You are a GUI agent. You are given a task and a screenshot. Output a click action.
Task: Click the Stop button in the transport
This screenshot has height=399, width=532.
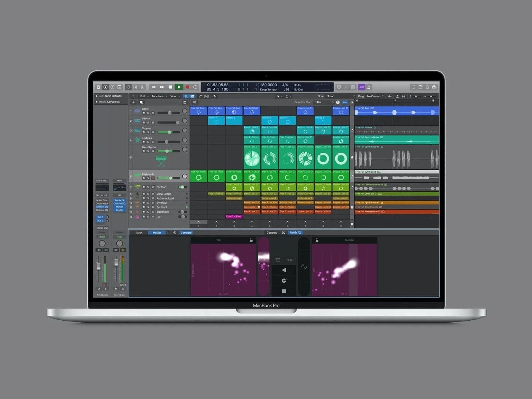pos(170,87)
